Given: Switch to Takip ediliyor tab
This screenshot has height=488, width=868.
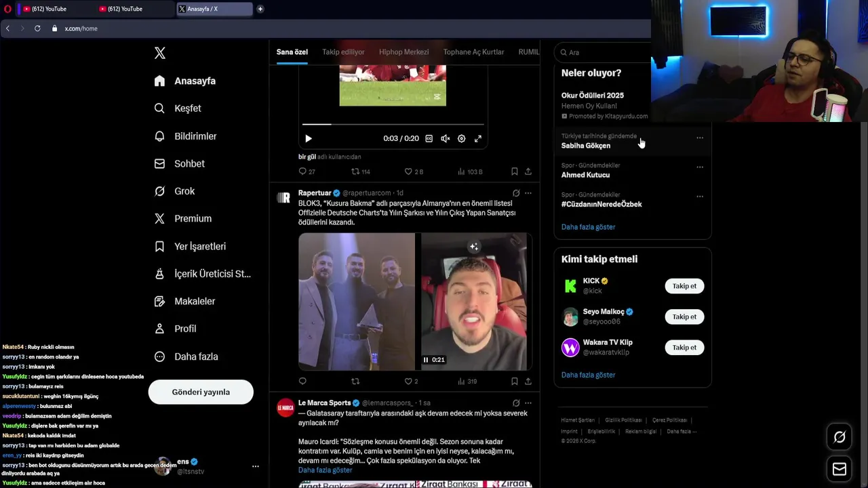Looking at the screenshot, I should (343, 52).
